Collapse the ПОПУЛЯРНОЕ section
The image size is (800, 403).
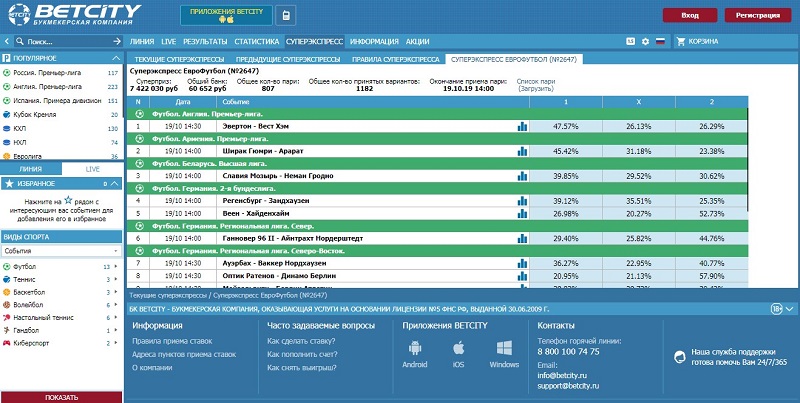coord(116,58)
